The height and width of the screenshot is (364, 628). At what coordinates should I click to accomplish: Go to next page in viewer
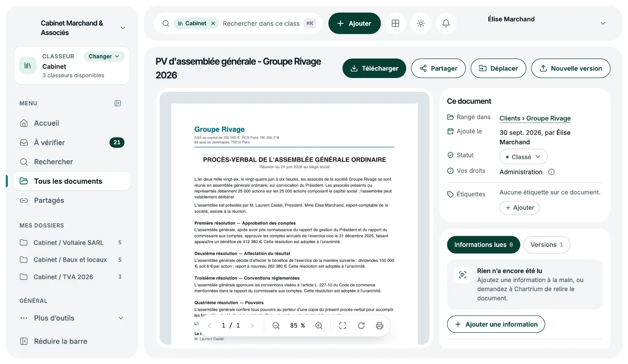pyautogui.click(x=252, y=325)
